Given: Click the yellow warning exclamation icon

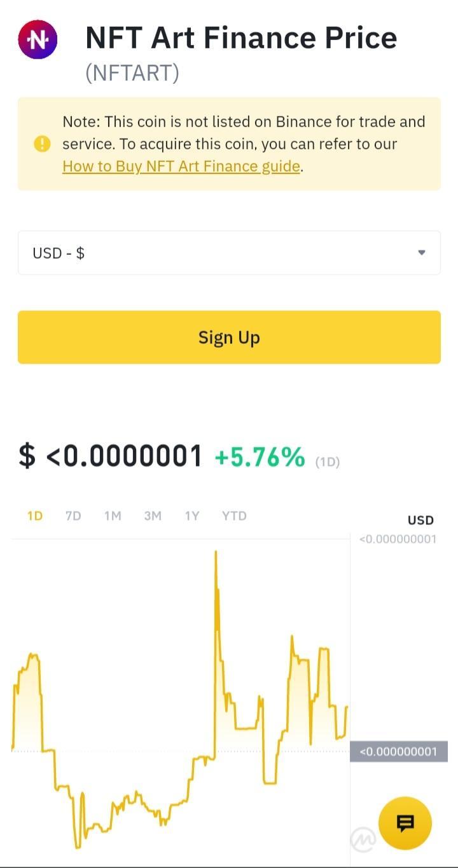Looking at the screenshot, I should click(x=41, y=144).
